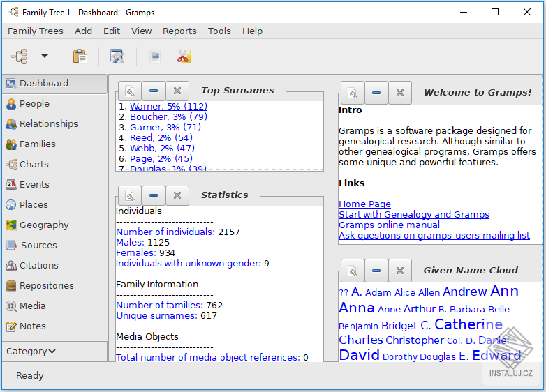Screen dimensions: 546x392
Task: Click the Family Trees manager toolbar icon
Action: (19, 56)
